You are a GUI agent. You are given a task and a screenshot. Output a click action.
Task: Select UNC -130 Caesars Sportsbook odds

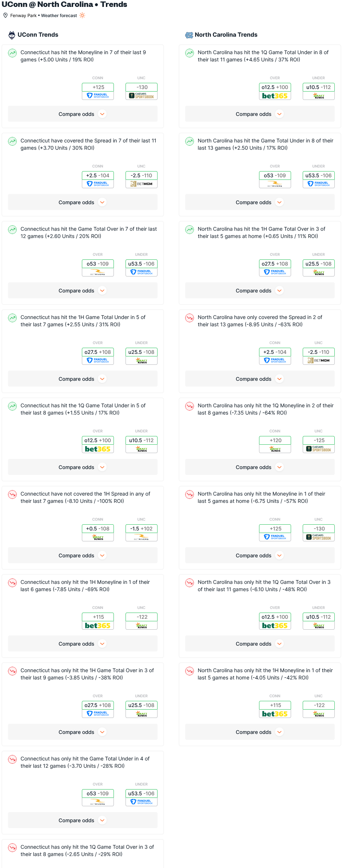click(142, 91)
